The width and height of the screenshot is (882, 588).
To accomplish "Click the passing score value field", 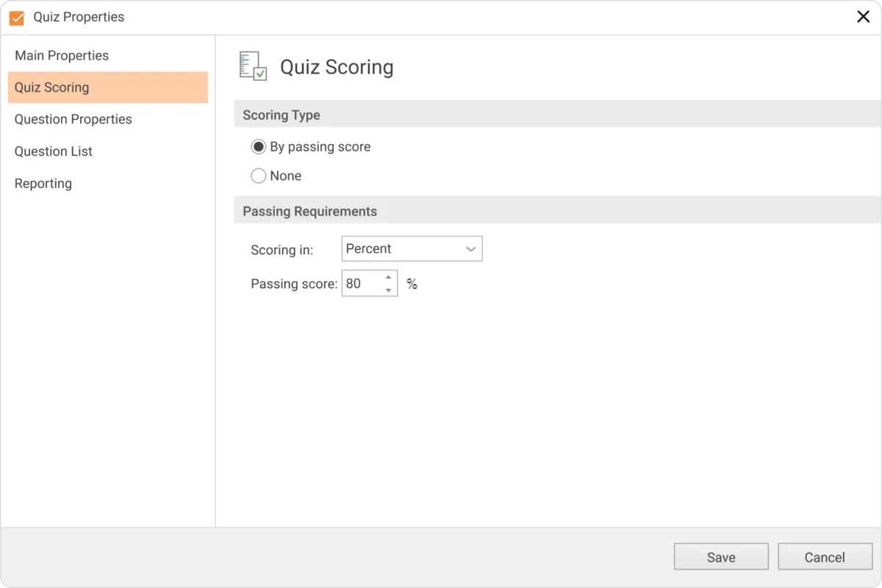I will tap(362, 284).
